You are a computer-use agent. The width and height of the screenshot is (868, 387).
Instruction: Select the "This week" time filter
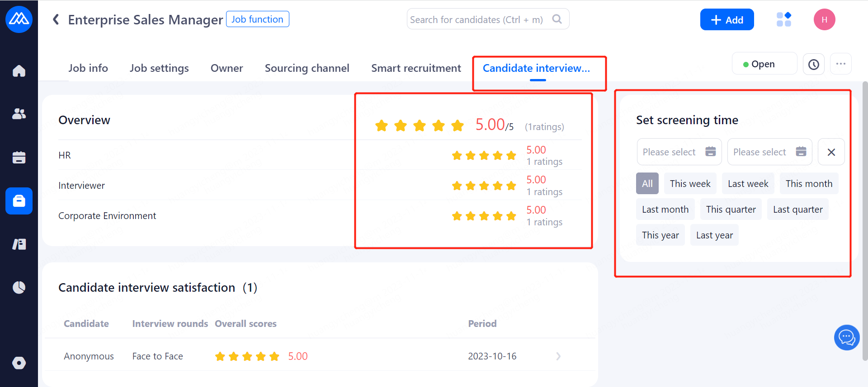[x=690, y=184]
